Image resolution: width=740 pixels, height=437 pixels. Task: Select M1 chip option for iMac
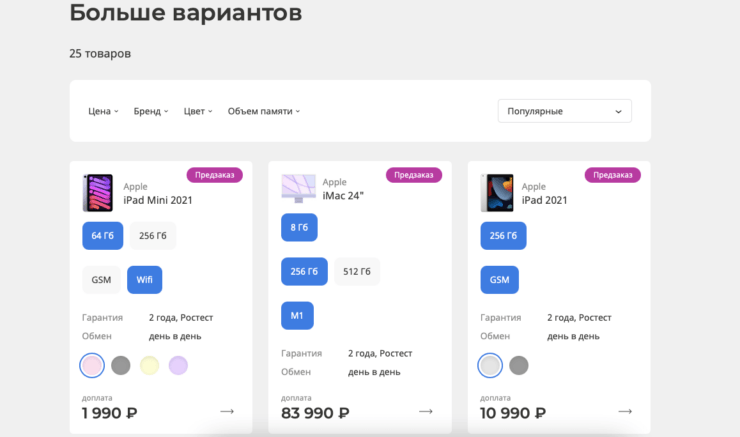297,315
